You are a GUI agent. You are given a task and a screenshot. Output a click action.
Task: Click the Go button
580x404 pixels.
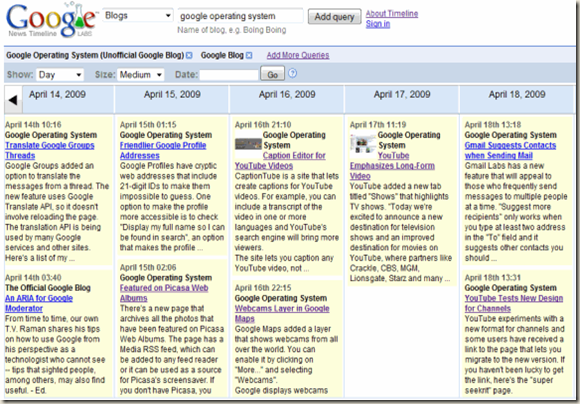tap(272, 74)
